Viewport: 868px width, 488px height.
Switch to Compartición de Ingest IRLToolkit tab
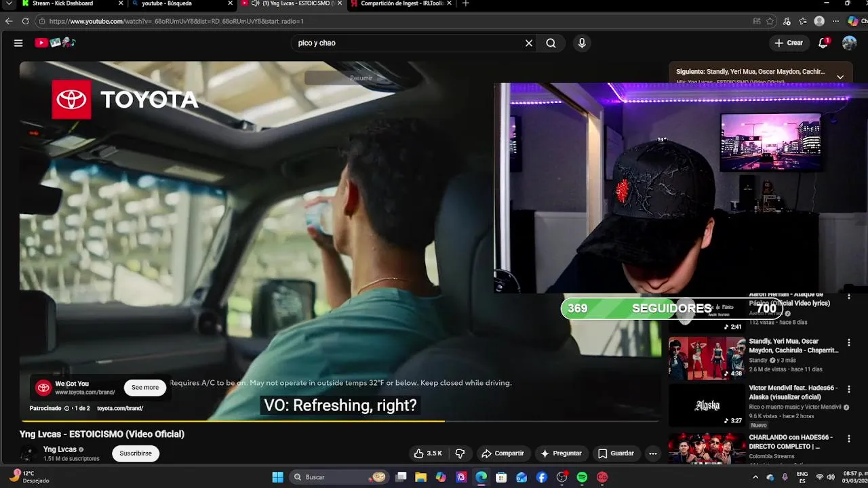click(x=401, y=3)
